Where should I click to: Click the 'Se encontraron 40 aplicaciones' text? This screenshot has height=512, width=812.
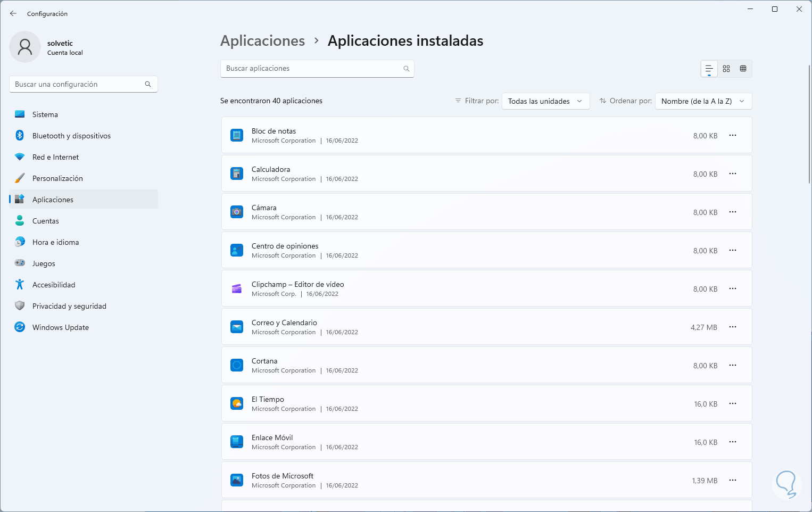tap(271, 101)
